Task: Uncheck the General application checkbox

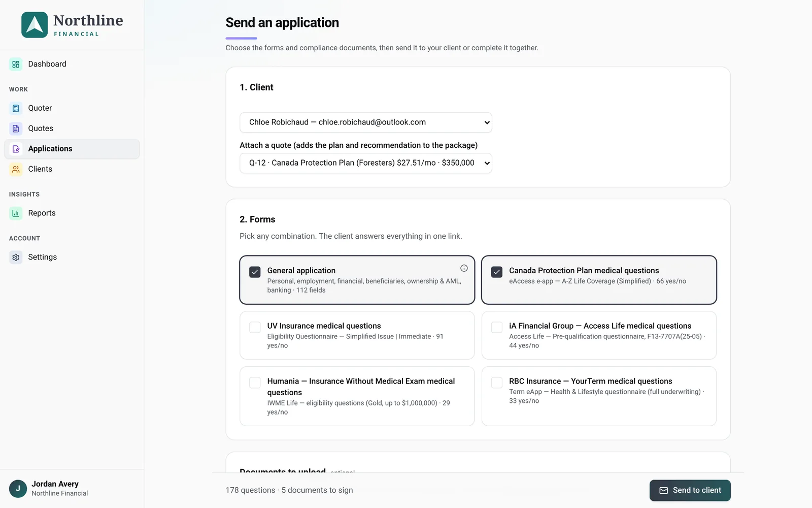Action: point(255,272)
